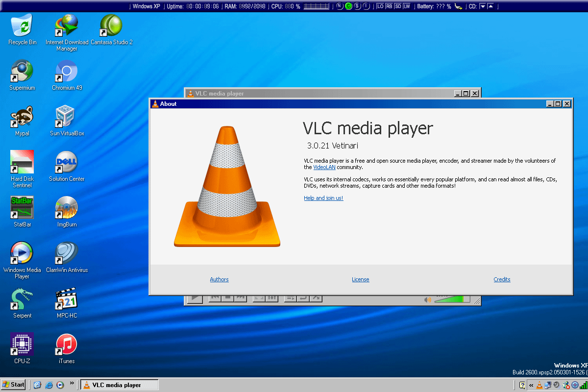Select the Chromium 49 shortcut

click(x=67, y=75)
